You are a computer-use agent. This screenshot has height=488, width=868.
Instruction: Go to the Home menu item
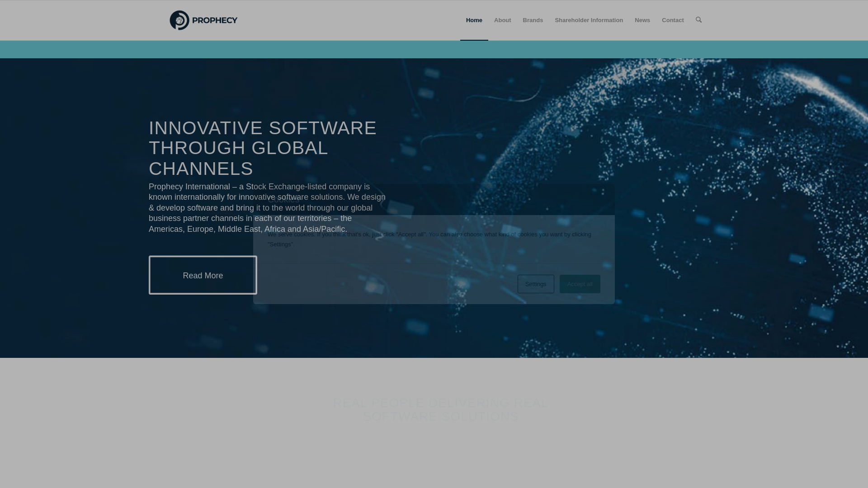pos(474,20)
